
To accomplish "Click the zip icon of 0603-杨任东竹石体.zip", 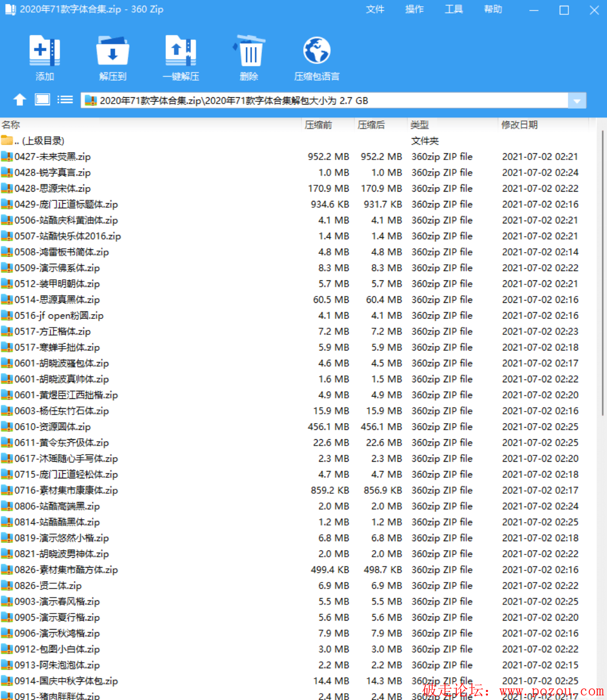I will click(7, 411).
